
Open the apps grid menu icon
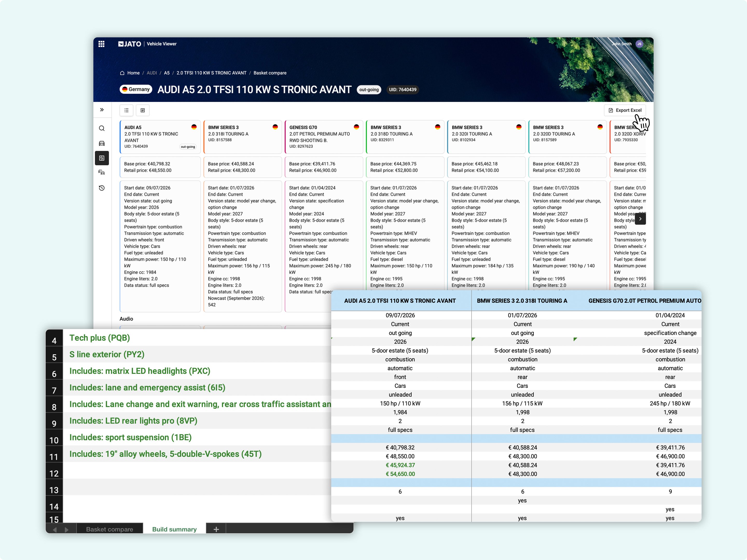pos(101,44)
